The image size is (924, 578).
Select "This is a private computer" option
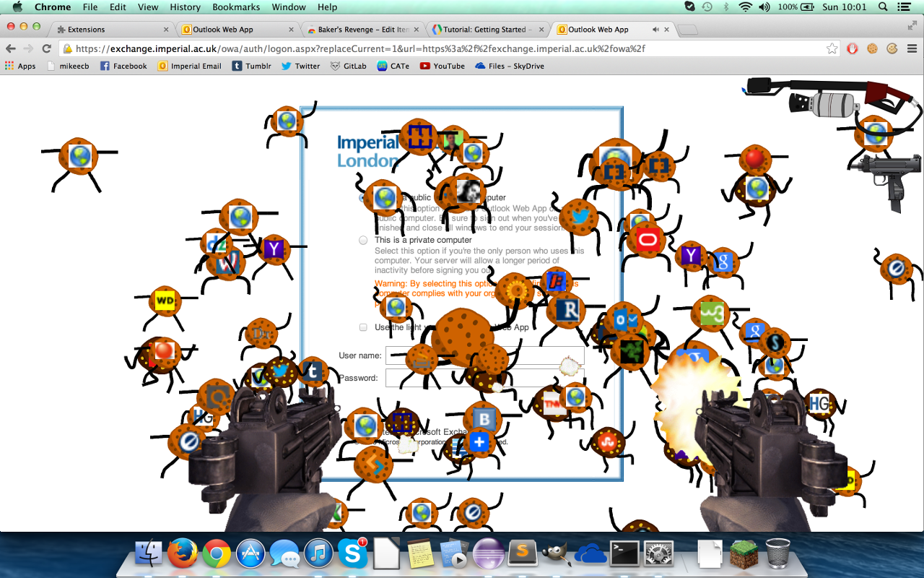pyautogui.click(x=363, y=240)
